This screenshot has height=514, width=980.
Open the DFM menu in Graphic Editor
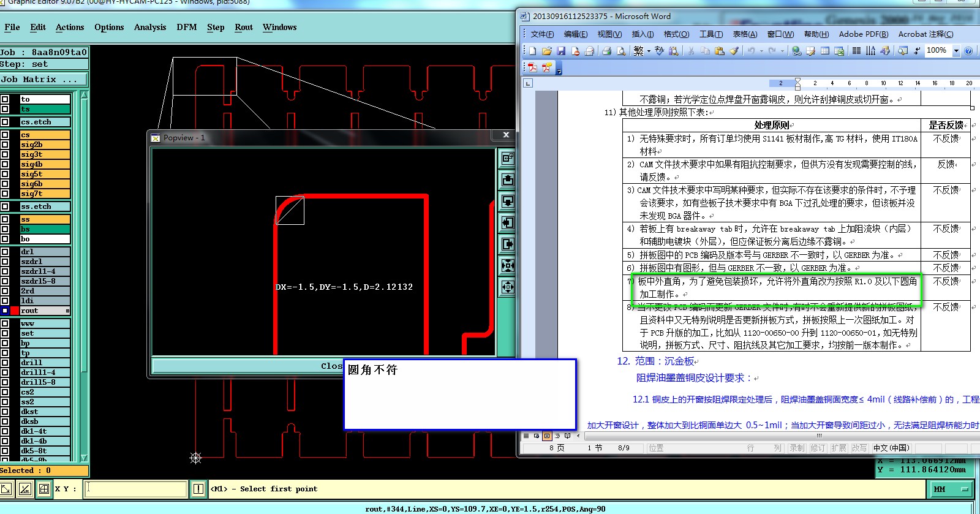tap(187, 27)
